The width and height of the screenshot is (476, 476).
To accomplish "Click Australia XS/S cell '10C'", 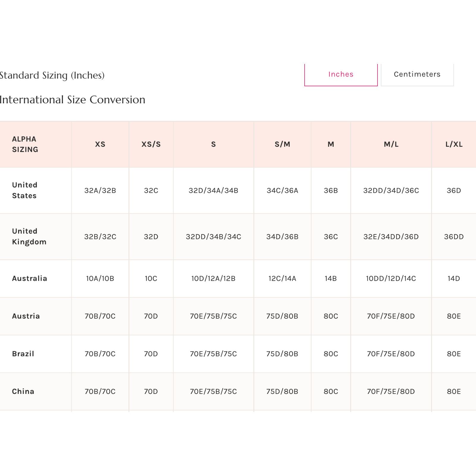I will pos(151,278).
